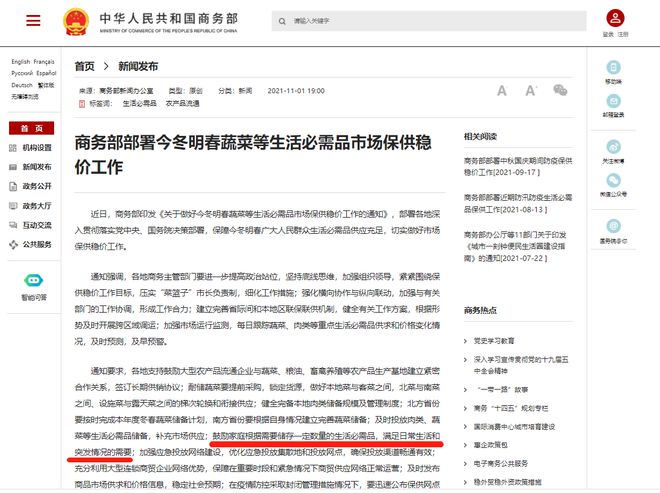Go to 首页 in the breadcrumb
The image size is (660, 493).
coord(85,66)
